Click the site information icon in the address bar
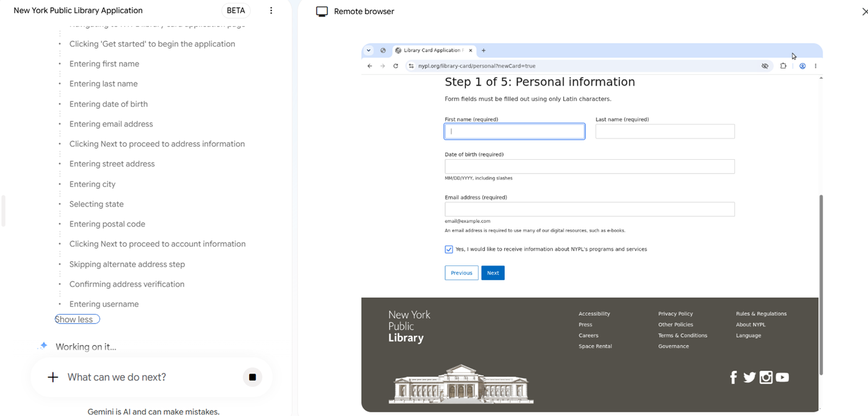Image resolution: width=868 pixels, height=416 pixels. click(x=411, y=66)
